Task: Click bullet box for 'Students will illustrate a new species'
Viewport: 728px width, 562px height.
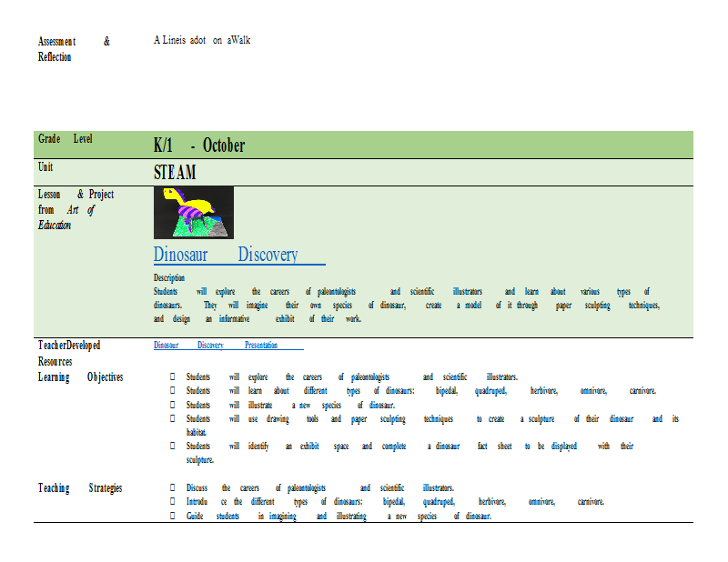Action: [x=173, y=405]
